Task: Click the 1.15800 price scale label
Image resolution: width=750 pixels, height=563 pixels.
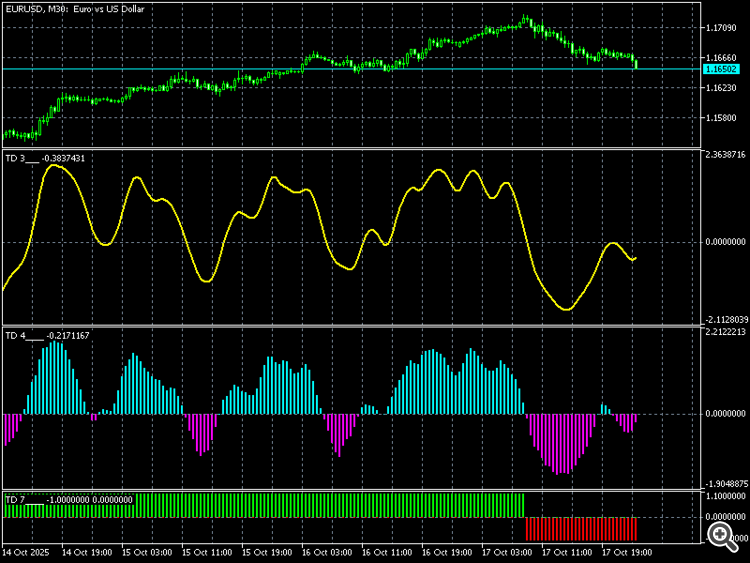Action: coord(721,118)
